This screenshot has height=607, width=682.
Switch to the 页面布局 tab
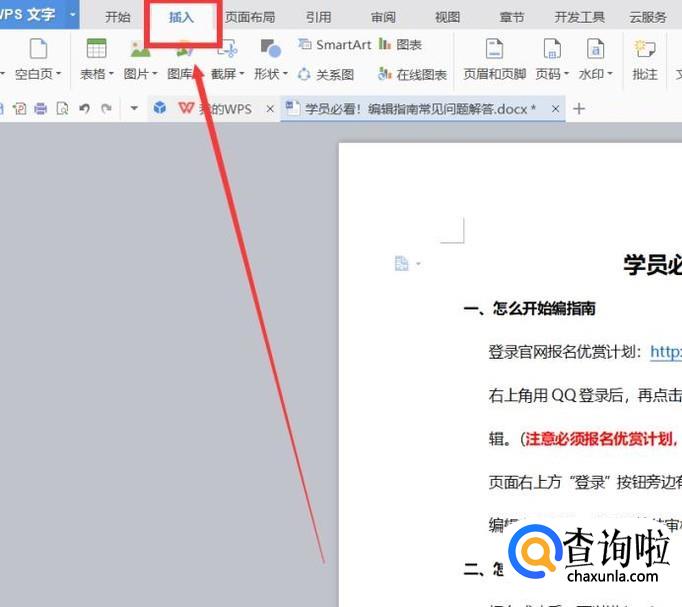click(x=250, y=17)
